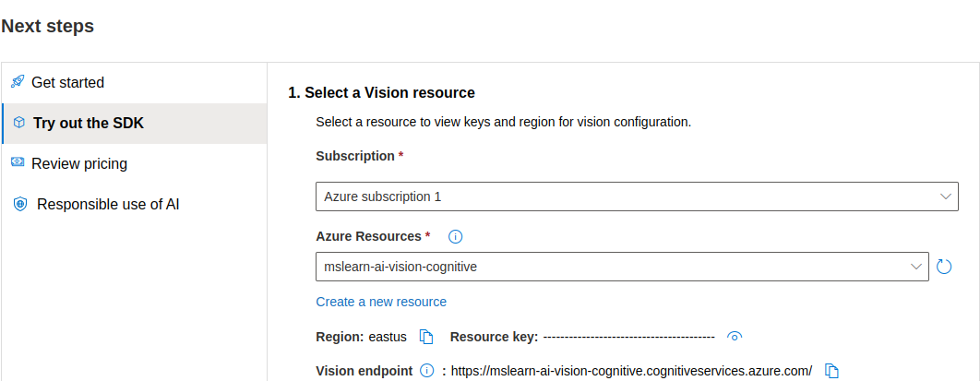The height and width of the screenshot is (381, 980).
Task: Reveal the hidden resource key
Action: coord(735,337)
